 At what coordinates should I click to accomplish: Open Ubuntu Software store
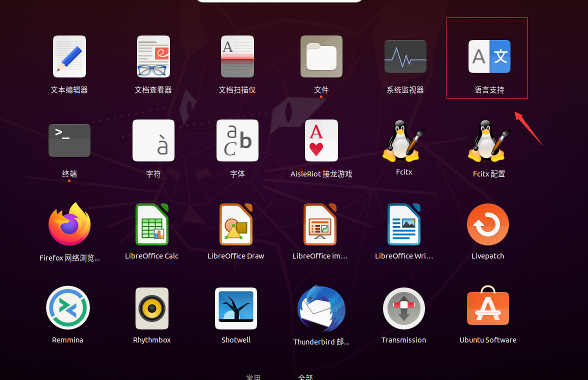point(488,305)
